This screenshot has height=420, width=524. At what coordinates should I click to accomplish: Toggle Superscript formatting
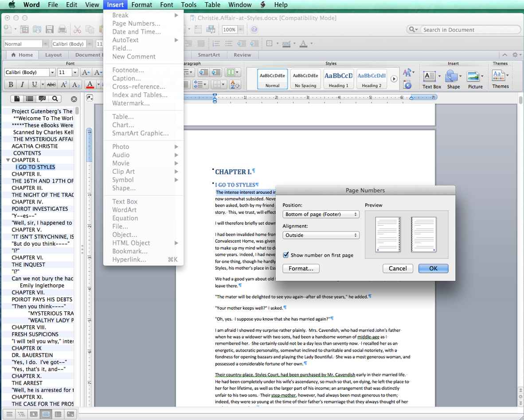[64, 85]
